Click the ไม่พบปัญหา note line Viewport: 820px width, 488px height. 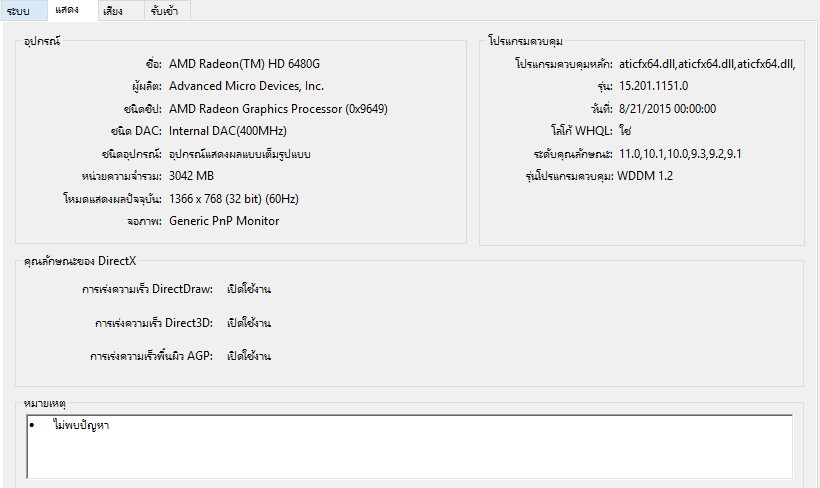pyautogui.click(x=81, y=426)
